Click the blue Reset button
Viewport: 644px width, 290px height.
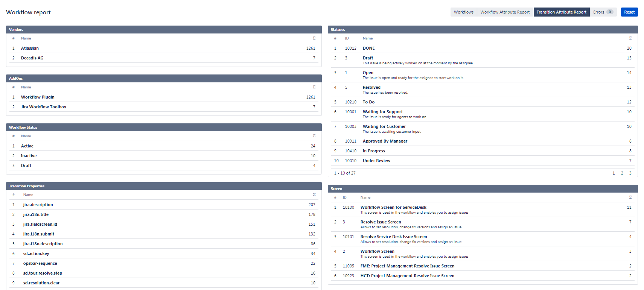click(629, 12)
